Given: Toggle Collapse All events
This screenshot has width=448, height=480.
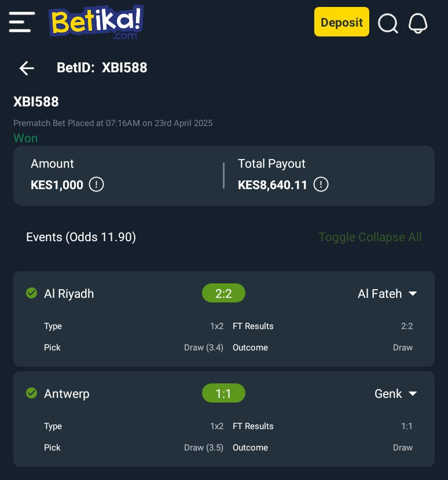Looking at the screenshot, I should pos(370,237).
